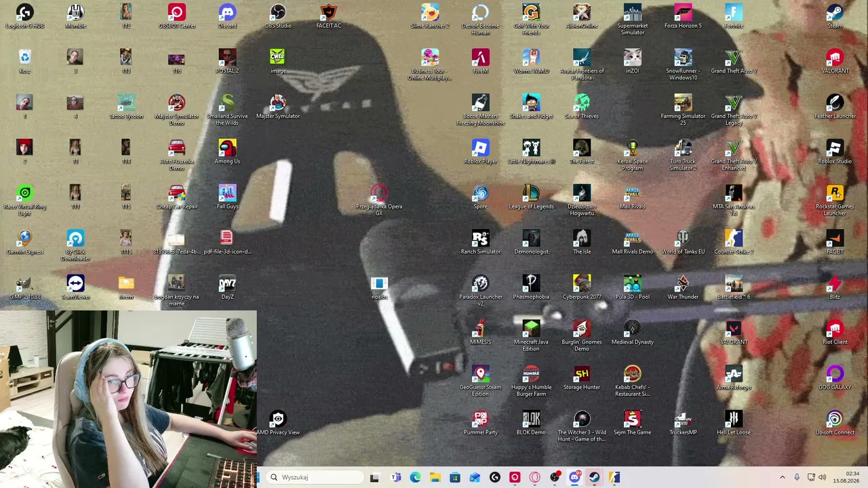Select the Przeglądarka Opera GX shortcut
This screenshot has height=488, width=868.
tap(379, 201)
